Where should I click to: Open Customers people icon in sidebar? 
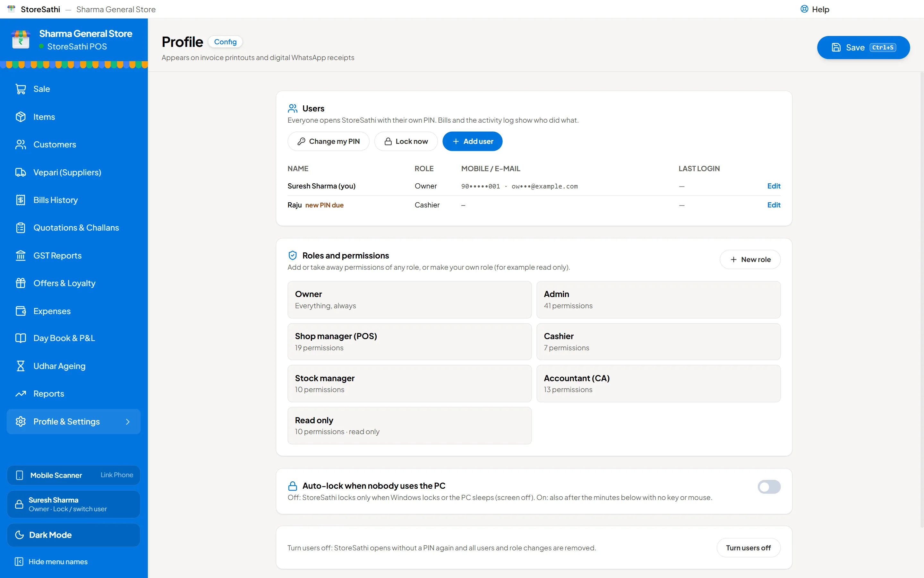[x=21, y=144]
